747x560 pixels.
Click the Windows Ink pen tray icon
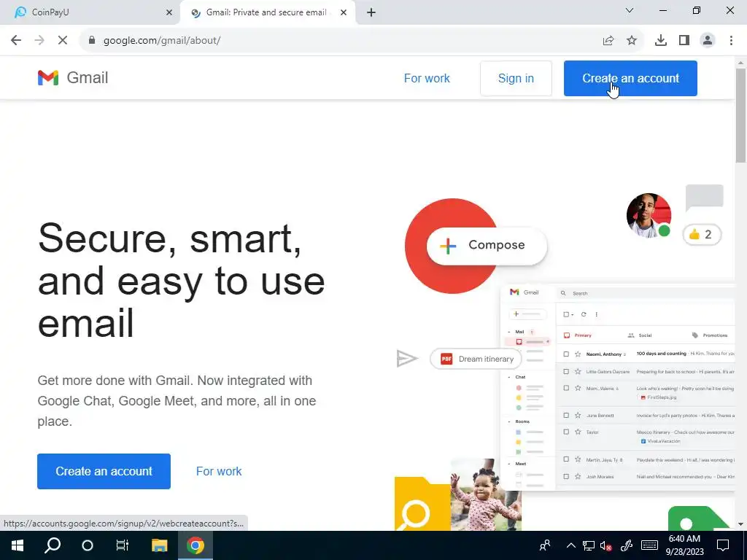pos(627,545)
